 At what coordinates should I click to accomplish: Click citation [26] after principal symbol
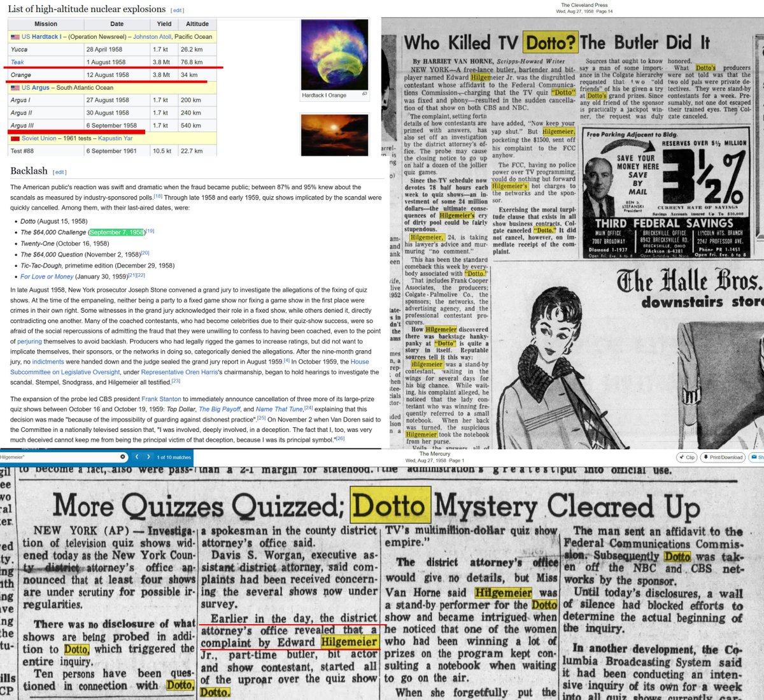339,438
